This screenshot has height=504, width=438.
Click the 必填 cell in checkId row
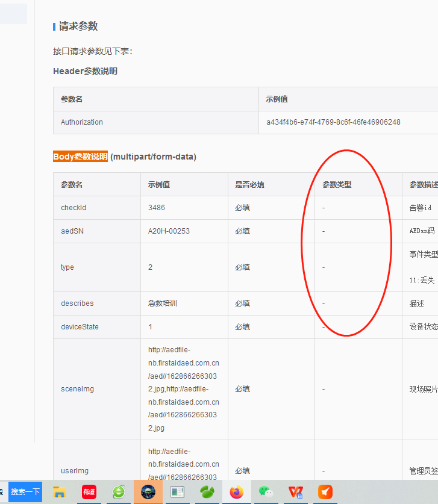click(x=272, y=208)
